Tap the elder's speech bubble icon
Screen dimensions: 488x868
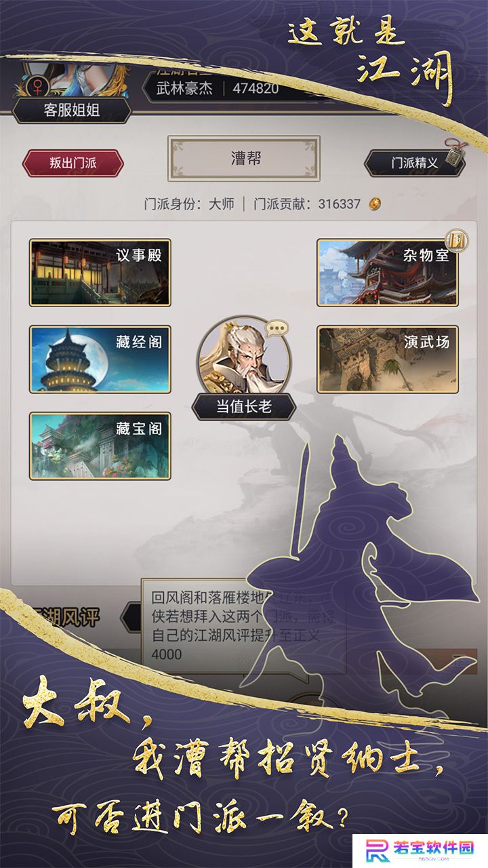(277, 331)
